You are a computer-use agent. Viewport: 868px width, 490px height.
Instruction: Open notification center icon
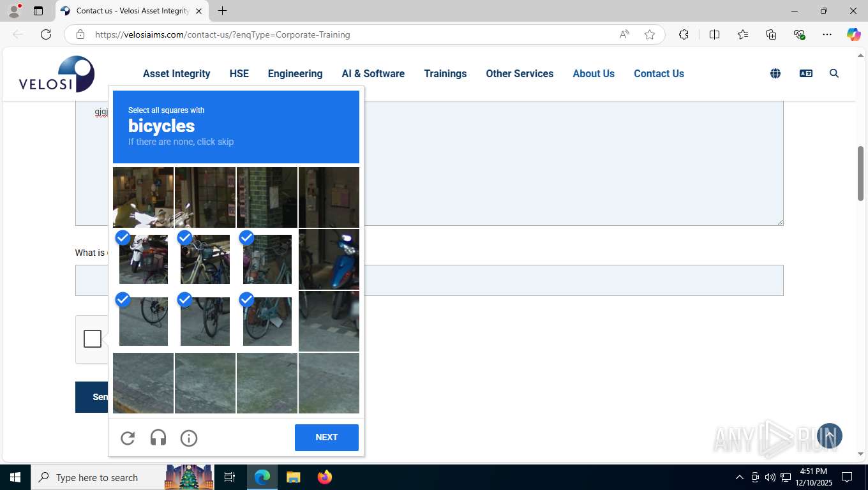(x=847, y=477)
